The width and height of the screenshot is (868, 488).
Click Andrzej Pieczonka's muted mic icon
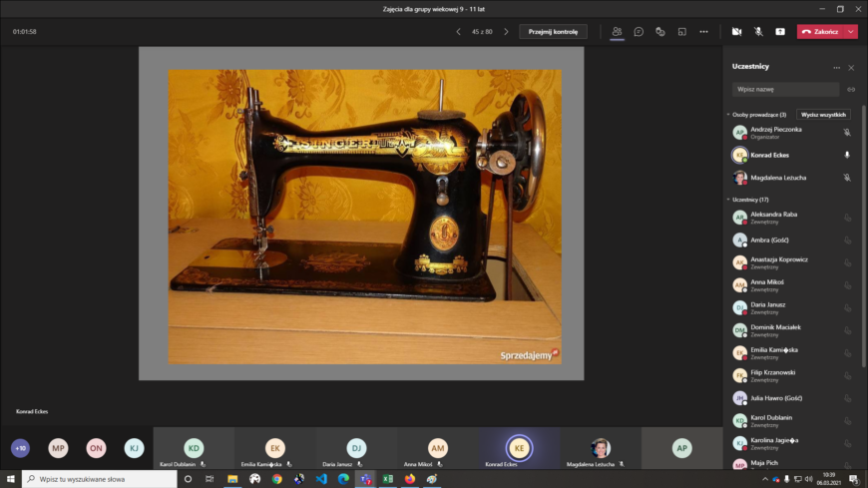[847, 133]
